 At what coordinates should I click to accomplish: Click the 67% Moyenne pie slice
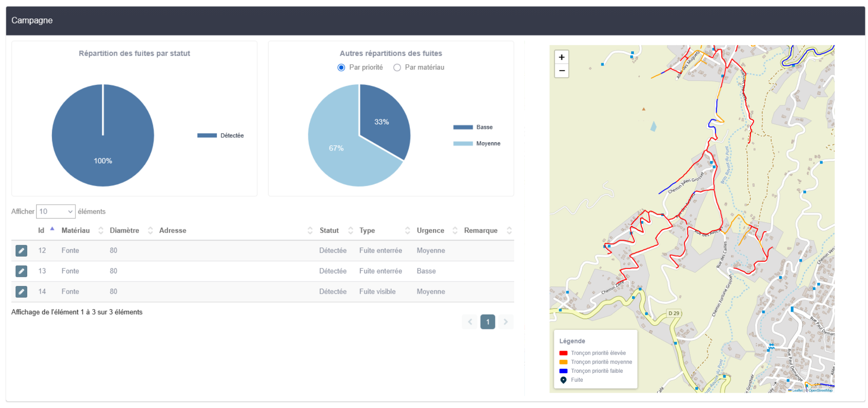337,149
